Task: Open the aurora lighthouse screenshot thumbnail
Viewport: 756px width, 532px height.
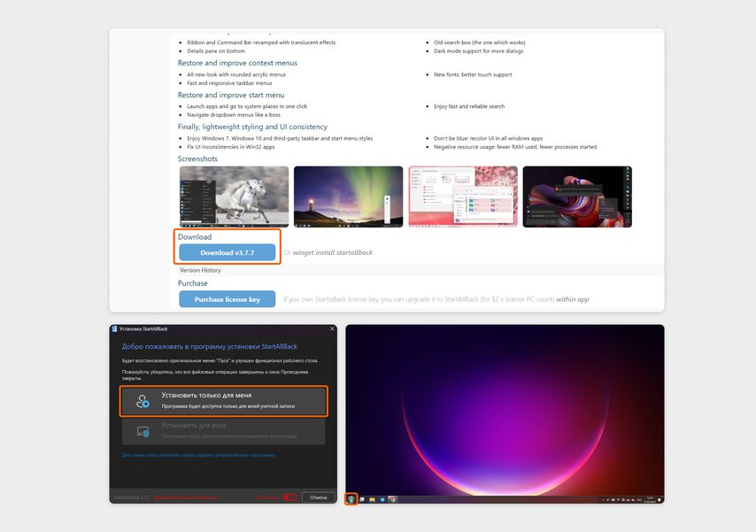Action: pos(348,197)
